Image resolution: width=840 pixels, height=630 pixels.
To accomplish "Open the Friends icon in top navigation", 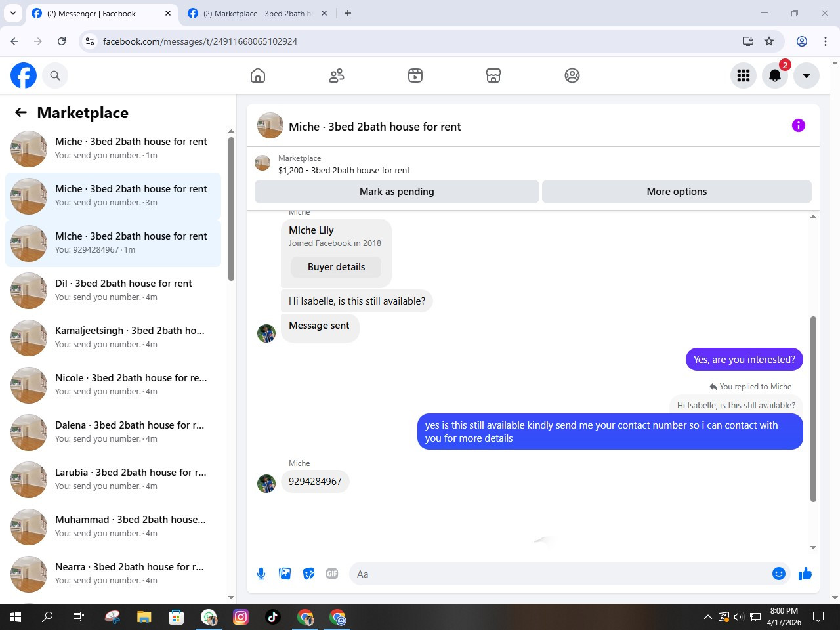I will click(337, 75).
